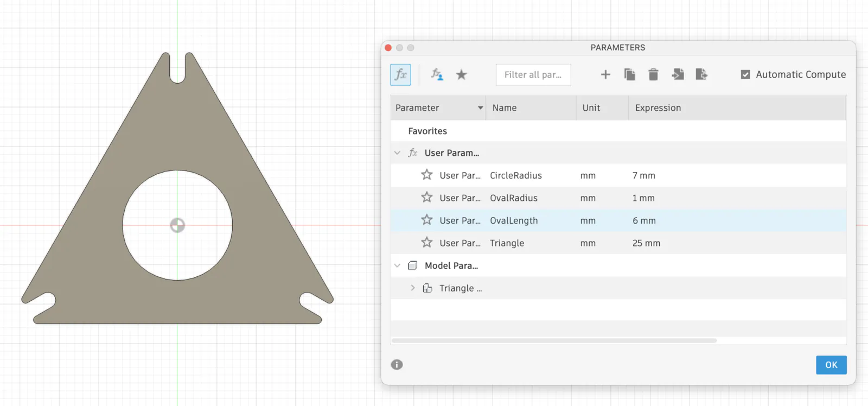Screen dimensions: 868x406
Task: Favorite the CircleRadius parameter star
Action: pyautogui.click(x=427, y=175)
